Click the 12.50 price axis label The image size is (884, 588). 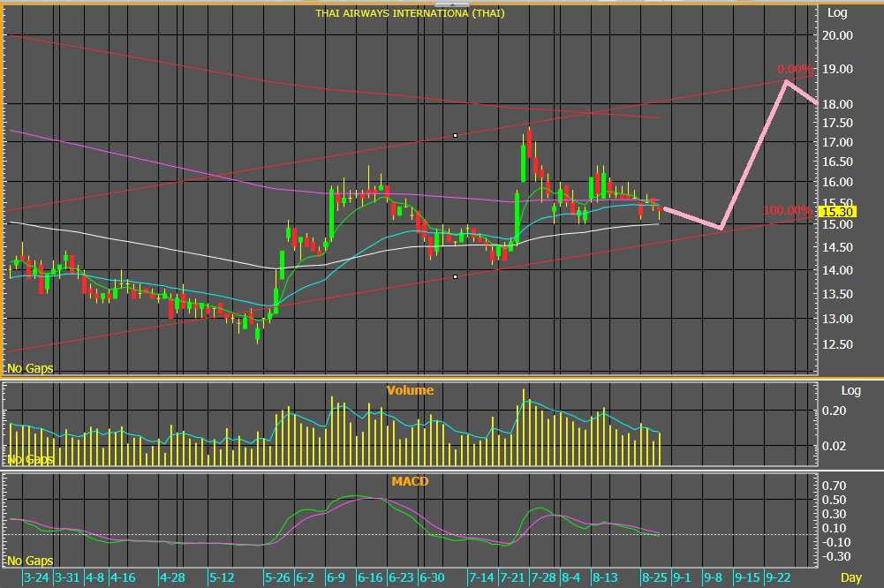837,344
